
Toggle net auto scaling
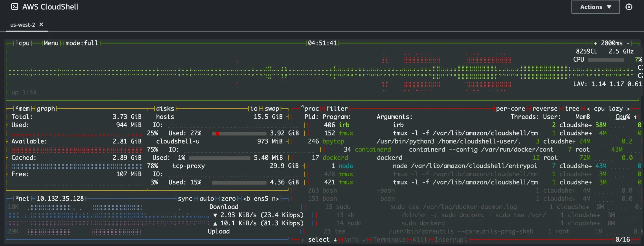[207, 199]
